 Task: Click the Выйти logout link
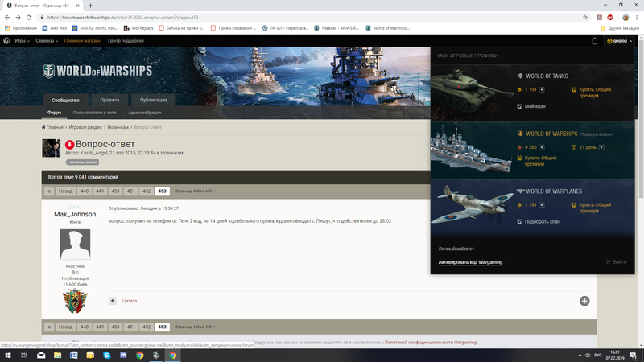pyautogui.click(x=617, y=262)
